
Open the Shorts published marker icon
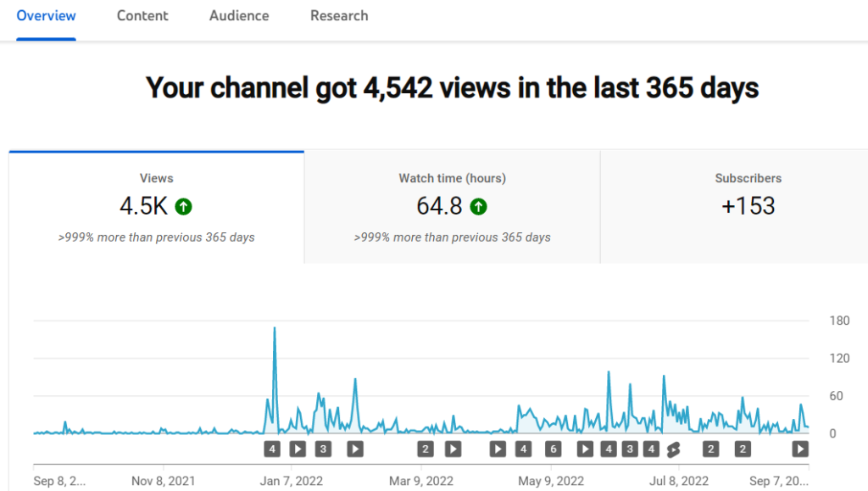click(674, 449)
